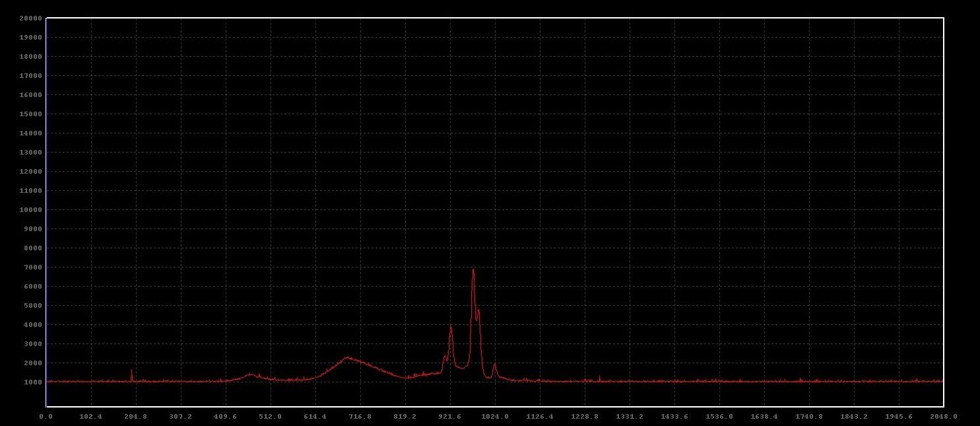Click the 614.4 x-axis label
The height and width of the screenshot is (426, 980).
tap(315, 417)
